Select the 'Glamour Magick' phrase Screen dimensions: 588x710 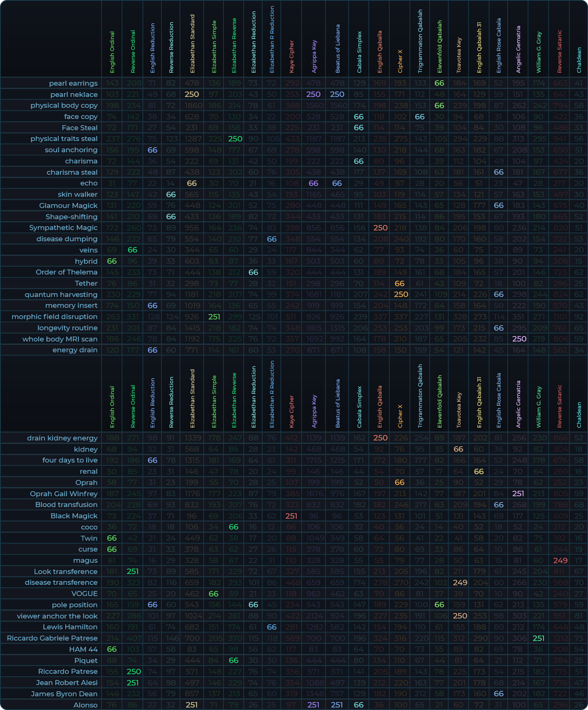tap(68, 205)
